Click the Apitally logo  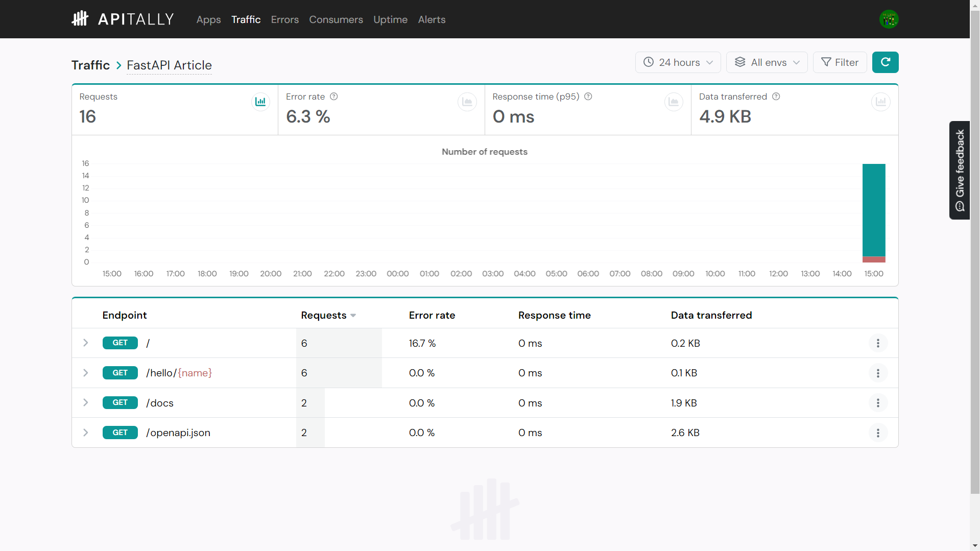pyautogui.click(x=123, y=19)
